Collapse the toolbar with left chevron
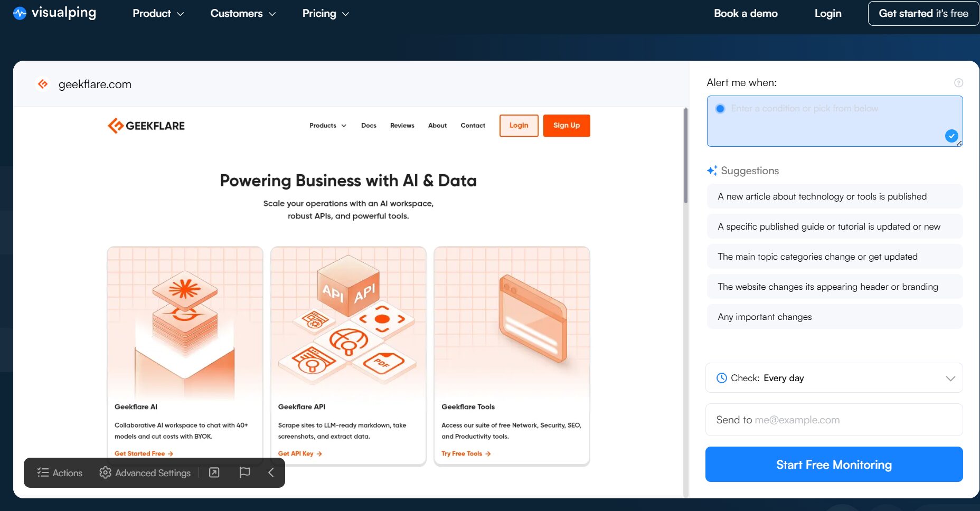 tap(271, 472)
